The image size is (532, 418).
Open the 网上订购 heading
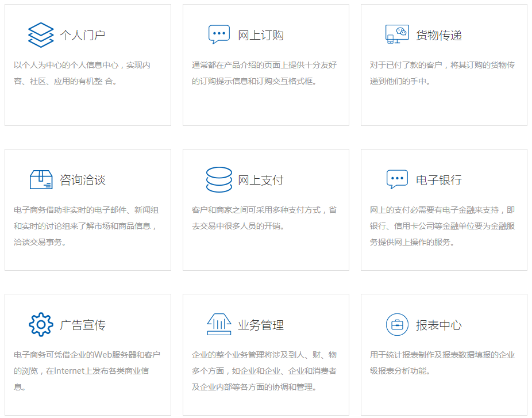[261, 36]
